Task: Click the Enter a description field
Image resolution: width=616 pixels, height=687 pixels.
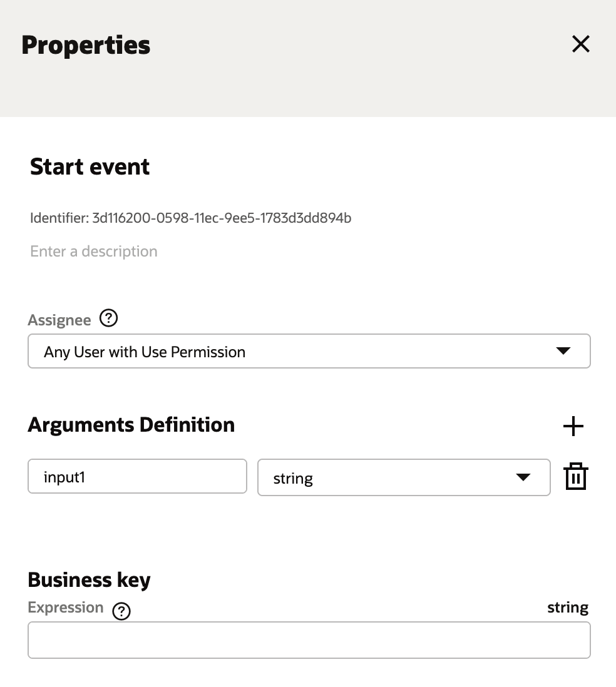Action: pyautogui.click(x=94, y=251)
